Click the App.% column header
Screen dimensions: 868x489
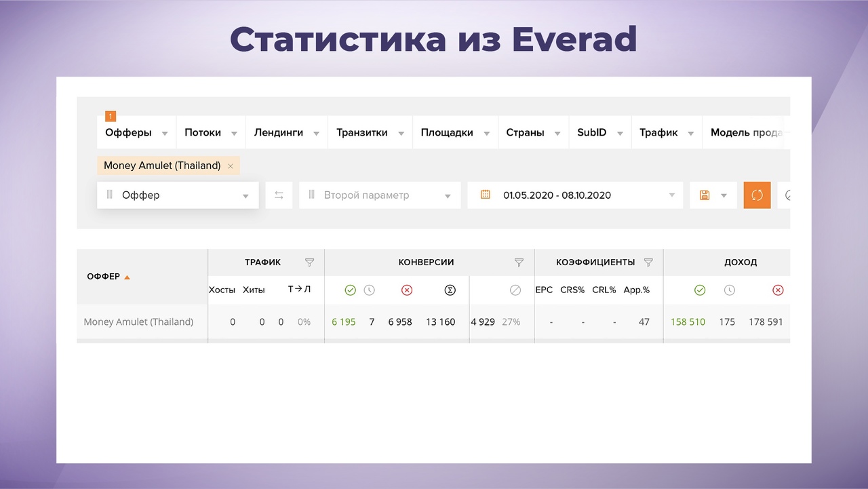[637, 290]
